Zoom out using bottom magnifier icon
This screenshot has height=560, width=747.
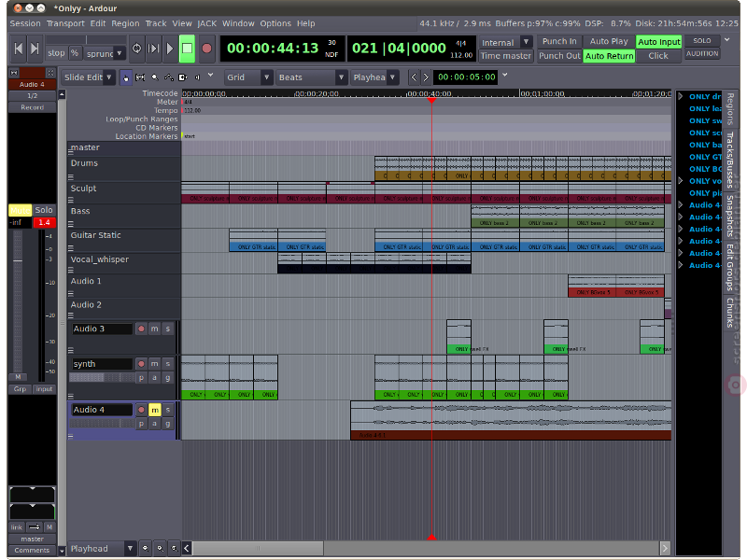click(x=146, y=549)
